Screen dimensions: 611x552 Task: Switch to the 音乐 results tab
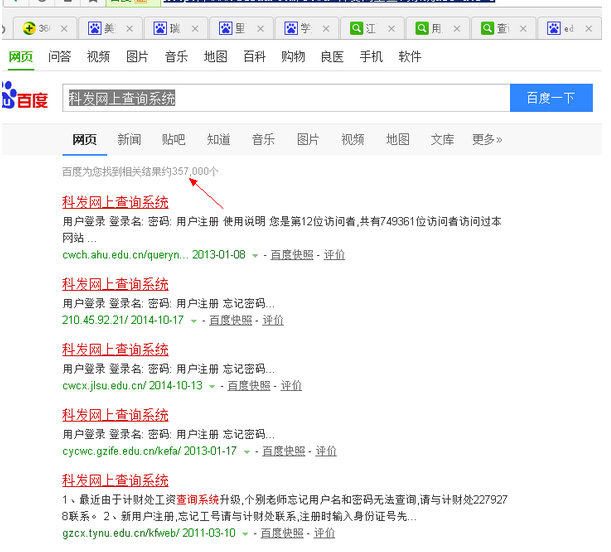coord(263,139)
